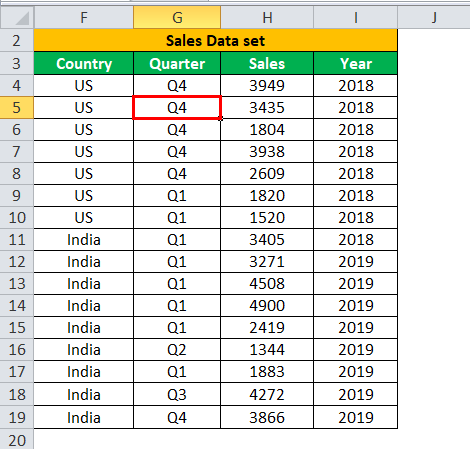The image size is (470, 449).
Task: Select sales value 1520
Action: tap(267, 218)
